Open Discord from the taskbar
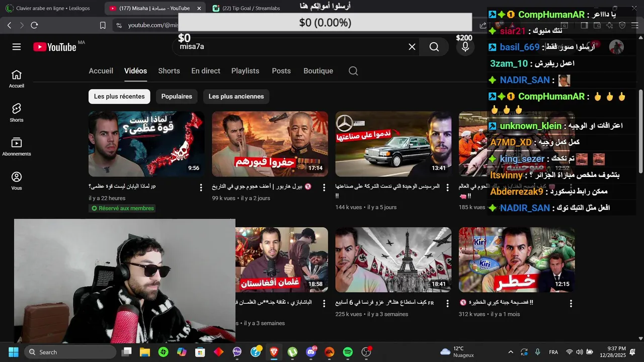 pyautogui.click(x=311, y=352)
